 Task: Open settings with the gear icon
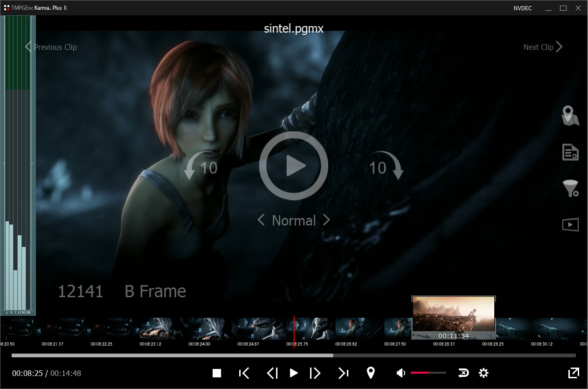[x=484, y=373]
